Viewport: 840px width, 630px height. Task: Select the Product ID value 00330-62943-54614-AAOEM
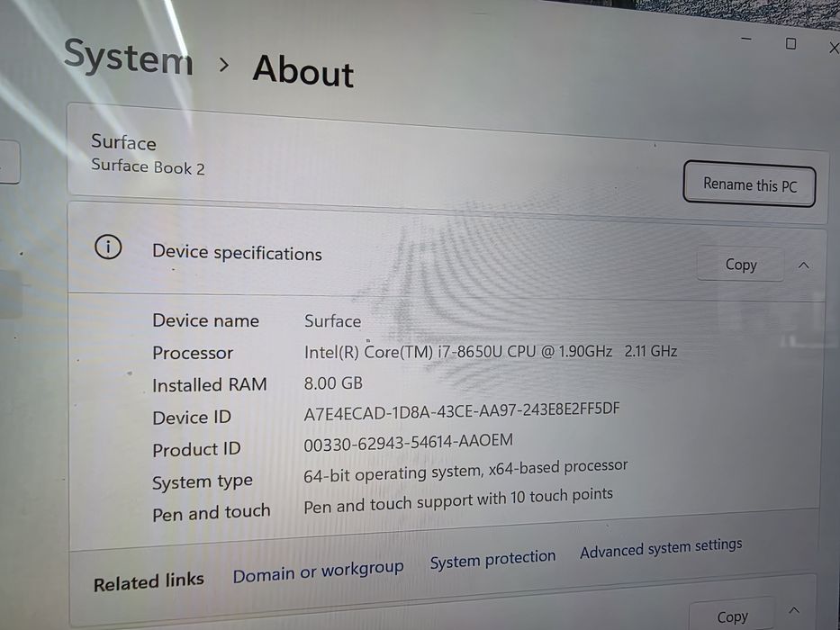(408, 443)
